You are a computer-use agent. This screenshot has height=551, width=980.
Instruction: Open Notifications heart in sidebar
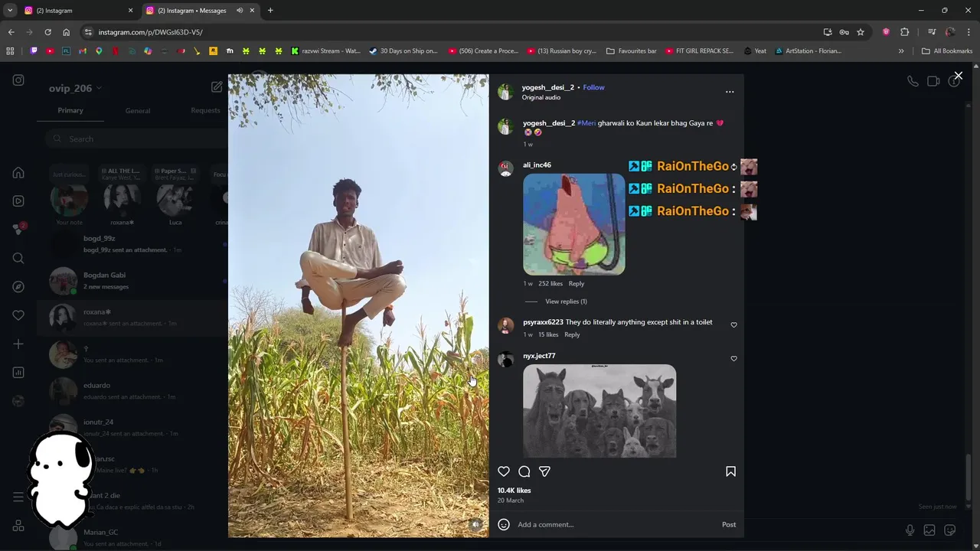pos(18,315)
